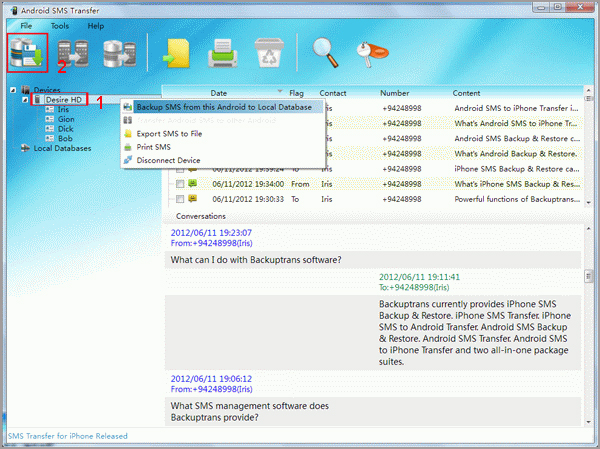Click the contact card icon beside Gion
Screen dimensions: 600x449
tap(49, 119)
